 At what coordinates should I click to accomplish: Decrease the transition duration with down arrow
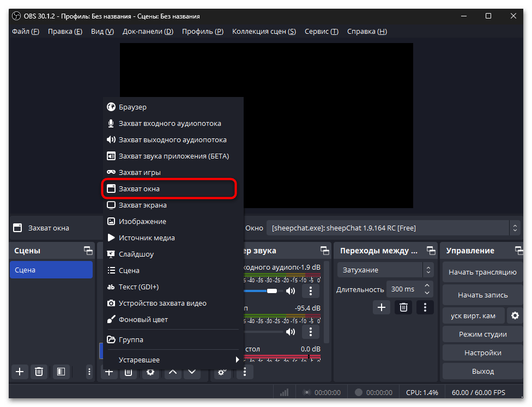pos(427,293)
